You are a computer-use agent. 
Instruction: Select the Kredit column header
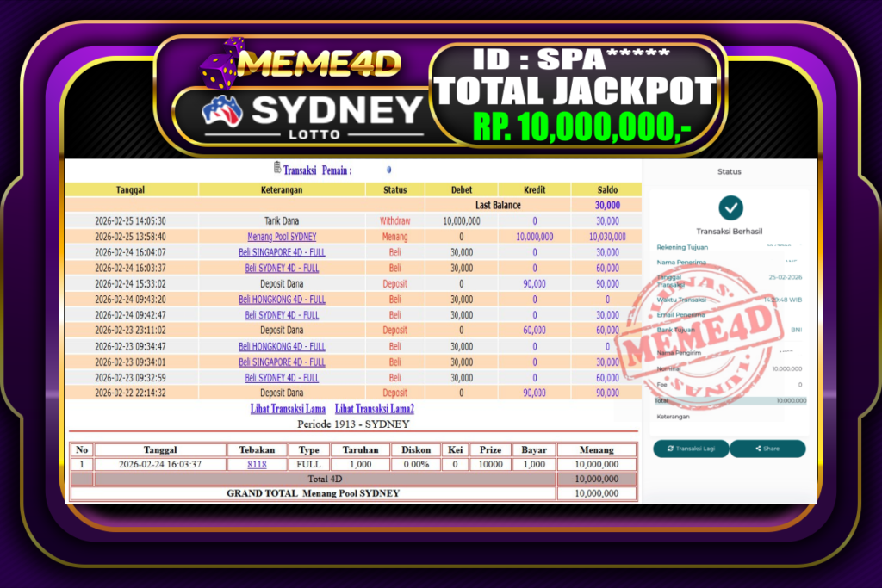coord(534,189)
